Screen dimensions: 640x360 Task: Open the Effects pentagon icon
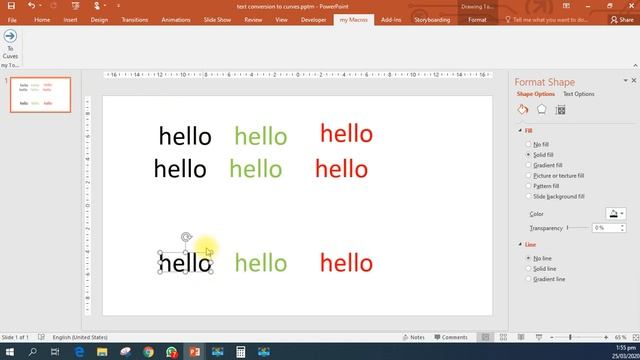(542, 109)
